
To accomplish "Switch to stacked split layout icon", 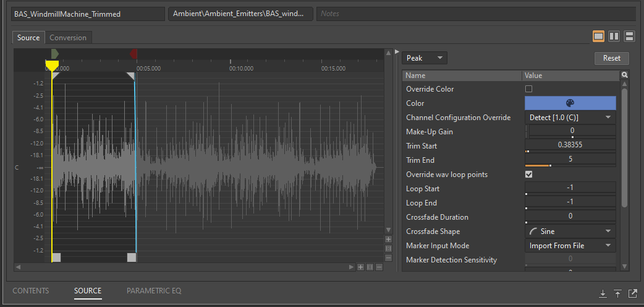I will pos(629,37).
